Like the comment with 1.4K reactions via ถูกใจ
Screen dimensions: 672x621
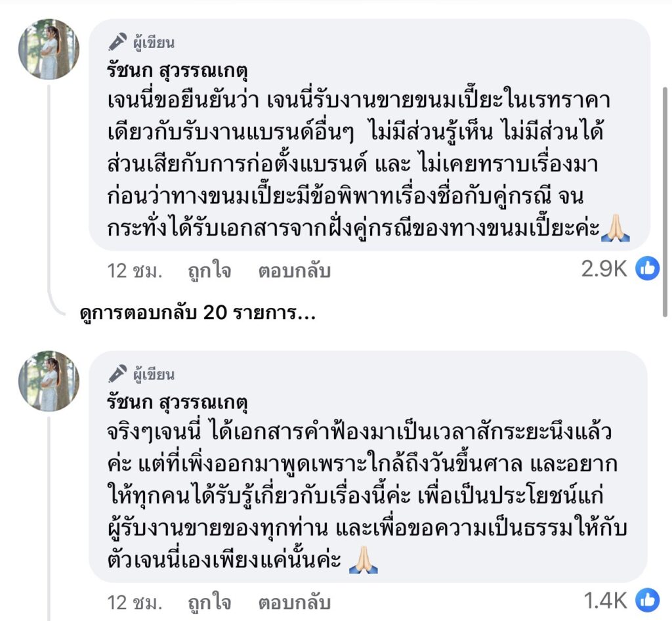coord(209,602)
